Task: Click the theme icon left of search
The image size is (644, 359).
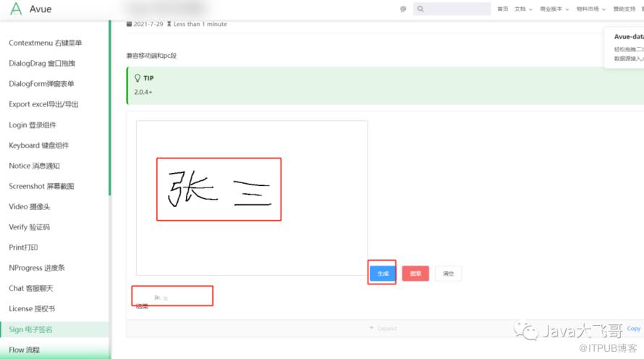Action: (x=403, y=9)
